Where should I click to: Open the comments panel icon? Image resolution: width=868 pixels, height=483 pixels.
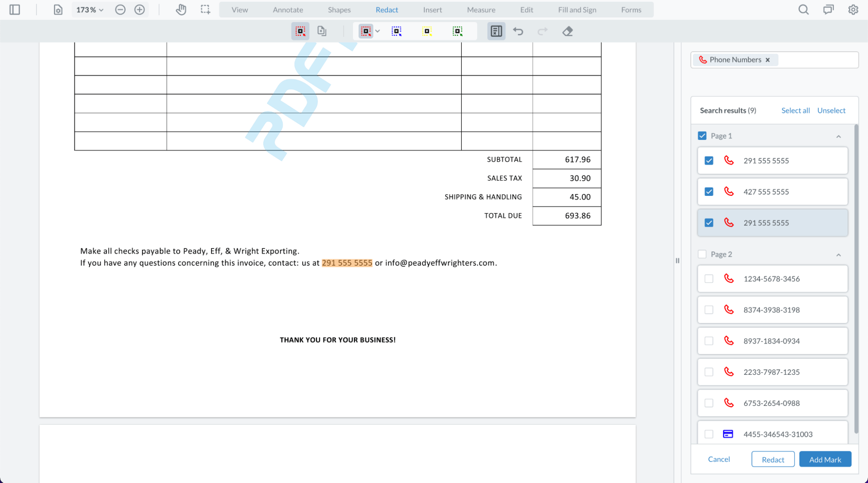click(x=828, y=10)
